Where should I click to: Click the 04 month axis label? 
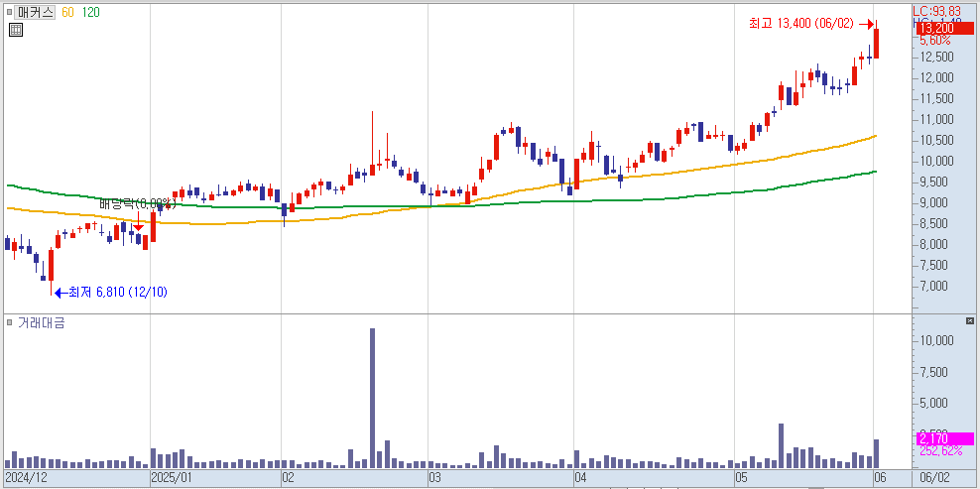coord(581,478)
